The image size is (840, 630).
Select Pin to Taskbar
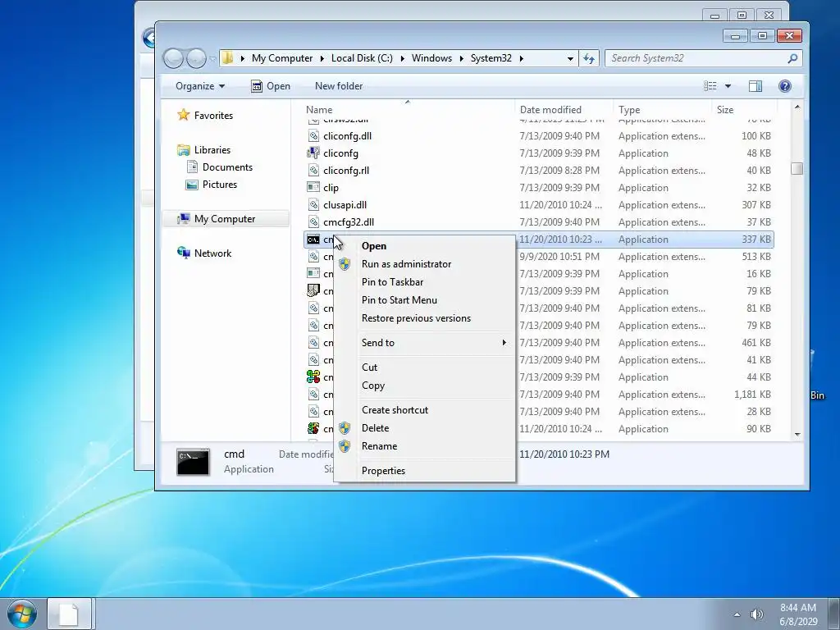[424, 282]
